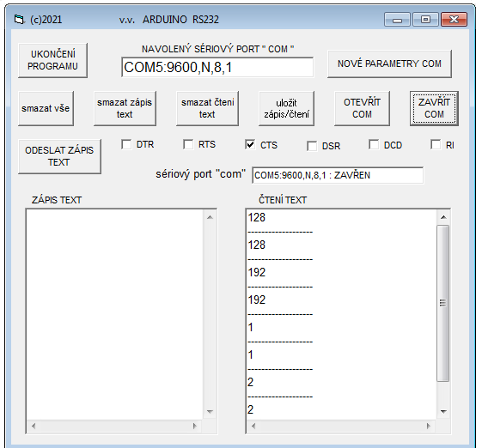Close port with ZAVŘÍT COM
Image resolution: width=482 pixels, height=448 pixels.
click(434, 108)
